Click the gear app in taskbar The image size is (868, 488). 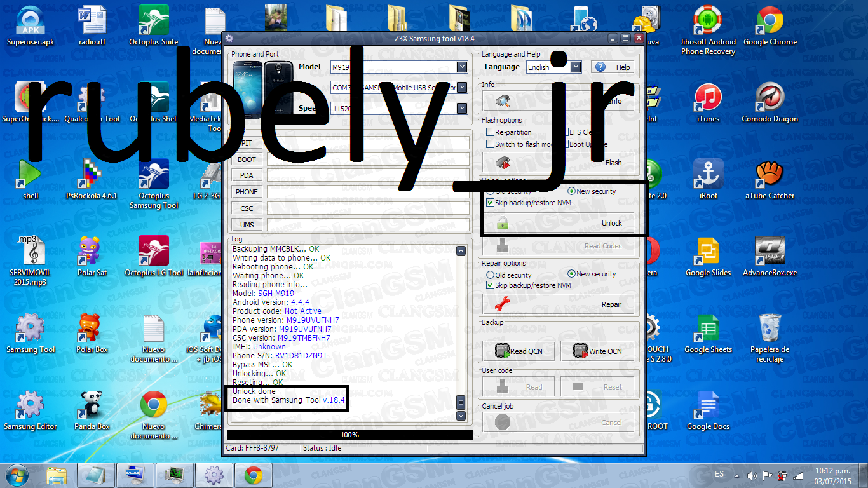coord(214,475)
